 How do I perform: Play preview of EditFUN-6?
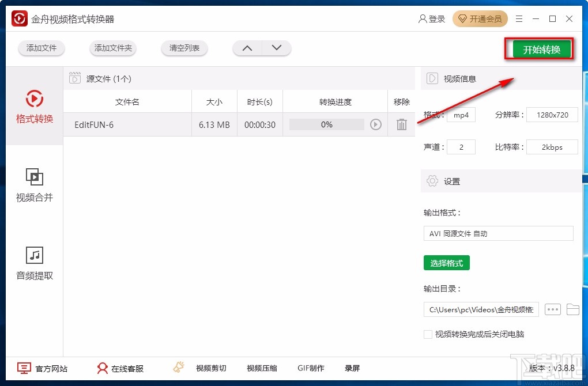pyautogui.click(x=376, y=124)
